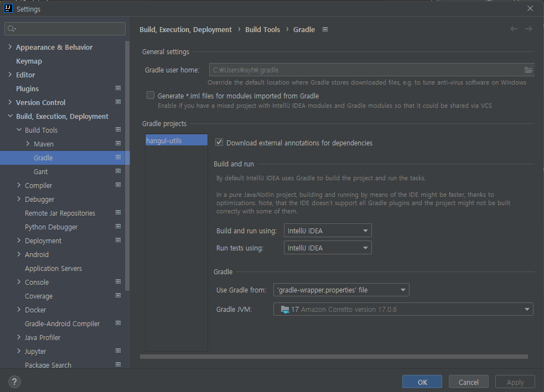Click IntelliJ logo icon in title bar
The width and height of the screenshot is (544, 392).
[x=8, y=9]
